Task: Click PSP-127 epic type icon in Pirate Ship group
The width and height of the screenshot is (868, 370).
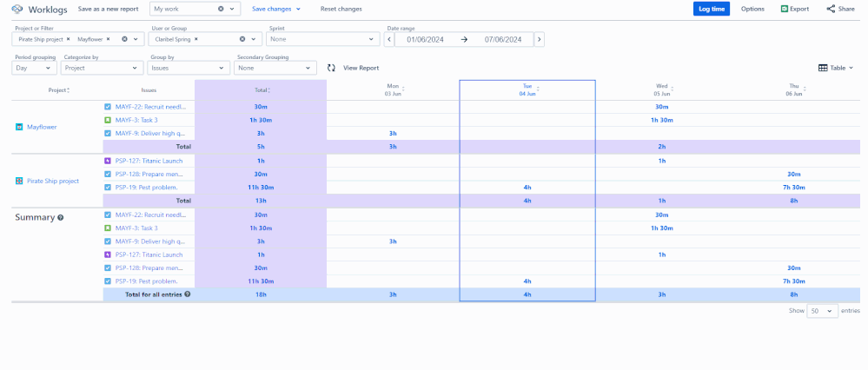Action: click(x=108, y=161)
